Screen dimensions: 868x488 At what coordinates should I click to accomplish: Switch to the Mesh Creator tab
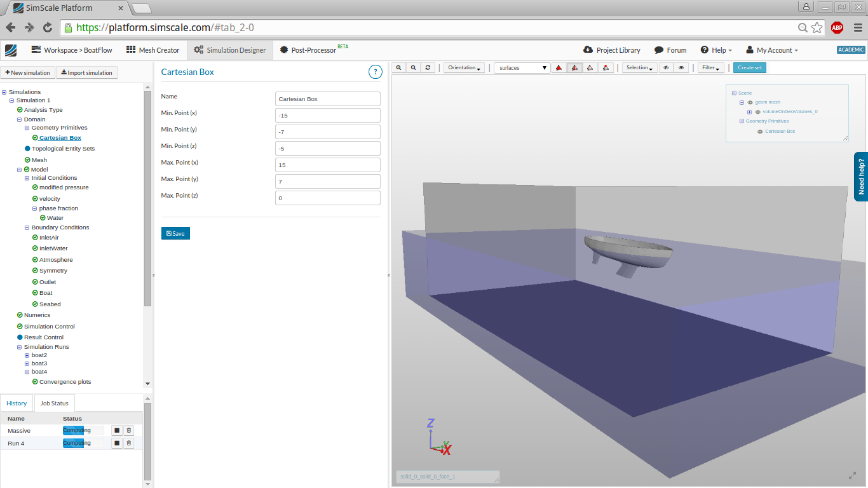pos(153,50)
